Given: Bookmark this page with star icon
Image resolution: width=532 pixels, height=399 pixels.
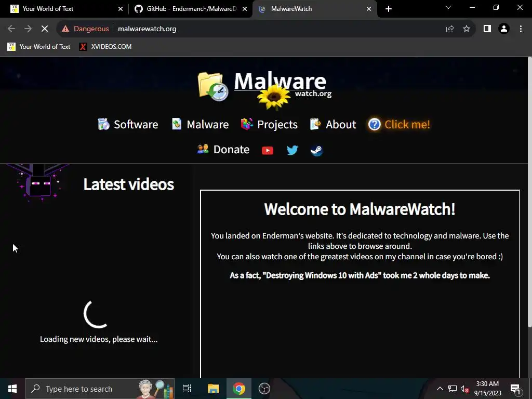Looking at the screenshot, I should pyautogui.click(x=467, y=29).
